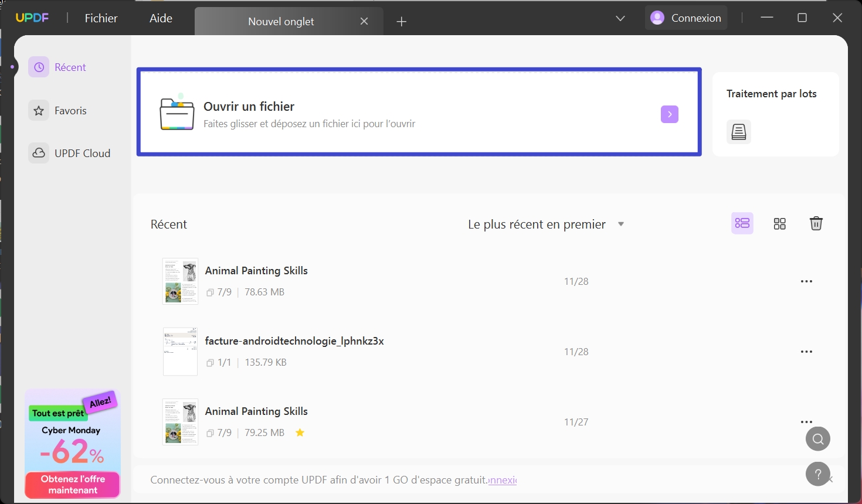
Task: Open the UPDF Cloud sidebar section
Action: pyautogui.click(x=70, y=153)
